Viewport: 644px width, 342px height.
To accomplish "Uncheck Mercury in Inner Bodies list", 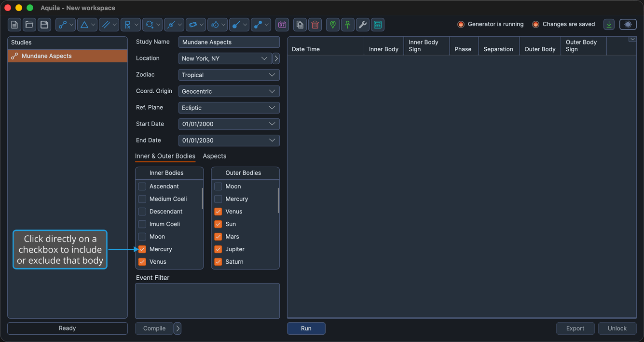I will coord(142,249).
